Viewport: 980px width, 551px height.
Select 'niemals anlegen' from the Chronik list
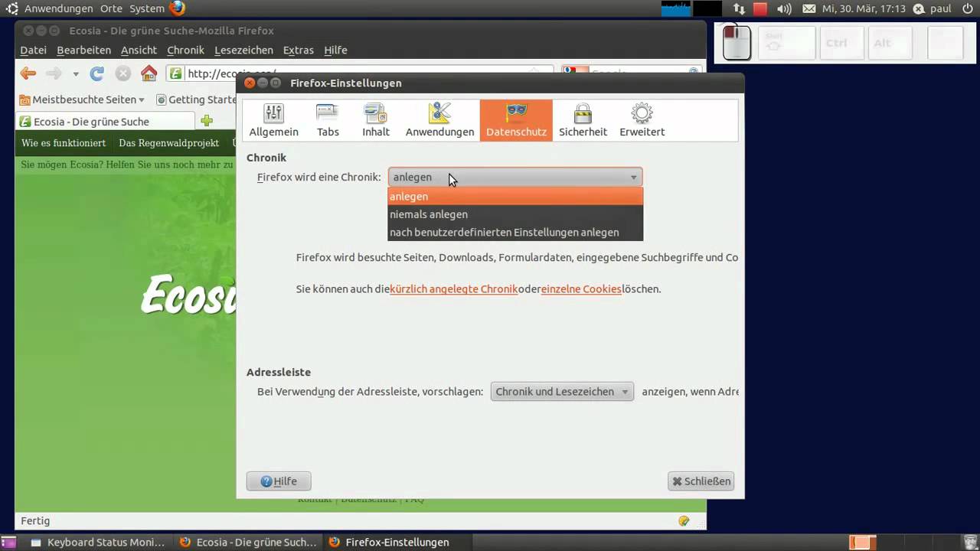[x=515, y=214]
